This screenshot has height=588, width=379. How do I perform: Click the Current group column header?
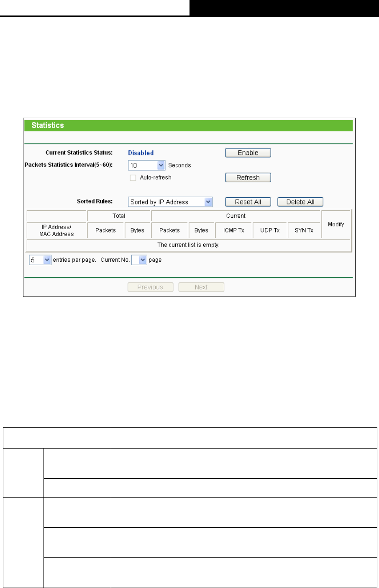pyautogui.click(x=236, y=216)
